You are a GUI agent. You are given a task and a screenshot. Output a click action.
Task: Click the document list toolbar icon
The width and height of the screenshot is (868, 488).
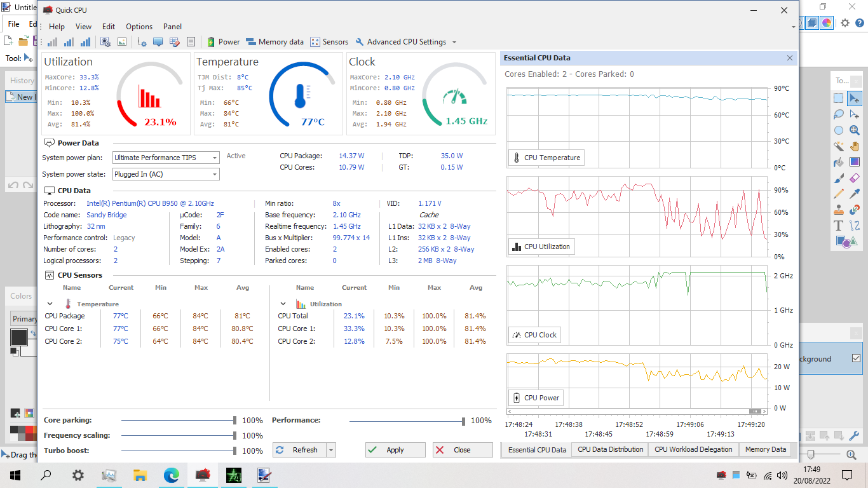coord(191,42)
